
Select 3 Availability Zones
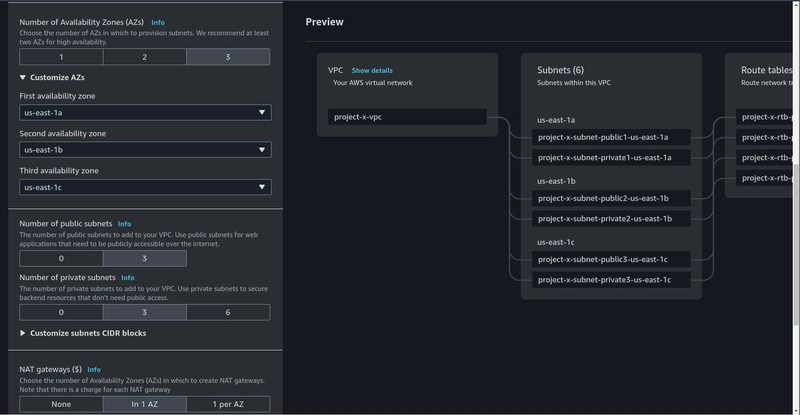[x=228, y=57]
